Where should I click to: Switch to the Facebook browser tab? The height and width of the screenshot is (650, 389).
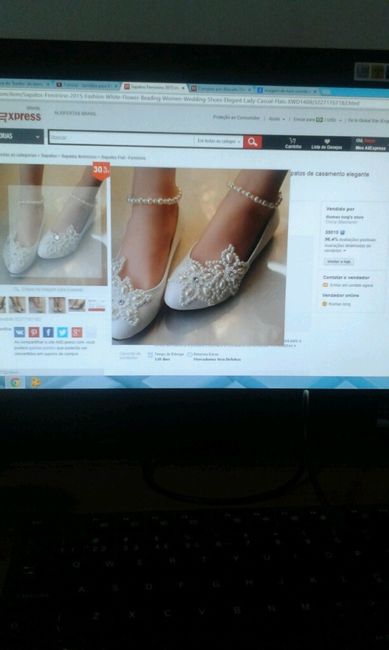pyautogui.click(x=287, y=90)
